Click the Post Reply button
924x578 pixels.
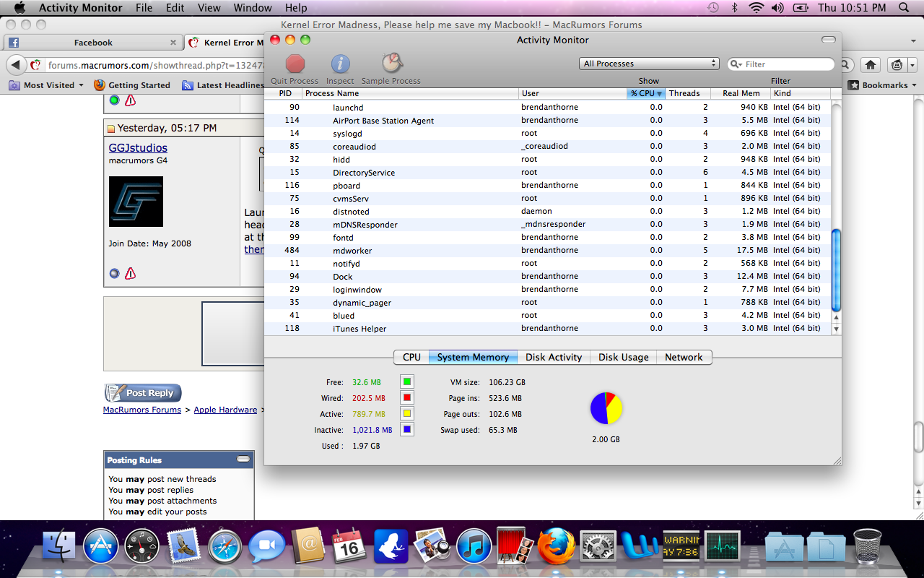pyautogui.click(x=143, y=393)
